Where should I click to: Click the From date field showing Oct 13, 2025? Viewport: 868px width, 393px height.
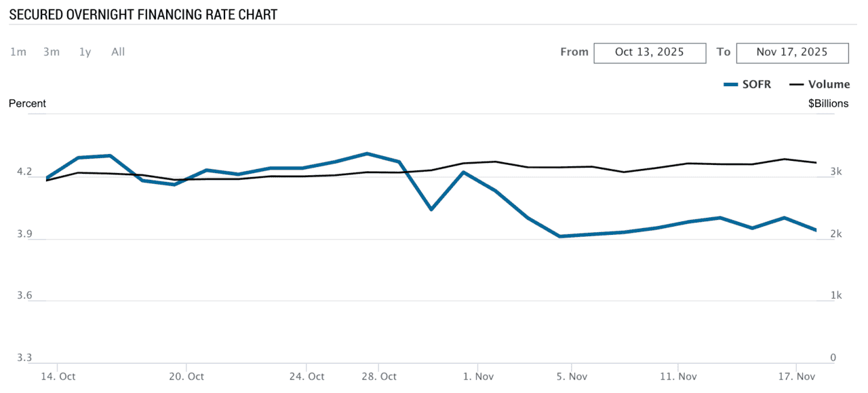[649, 52]
